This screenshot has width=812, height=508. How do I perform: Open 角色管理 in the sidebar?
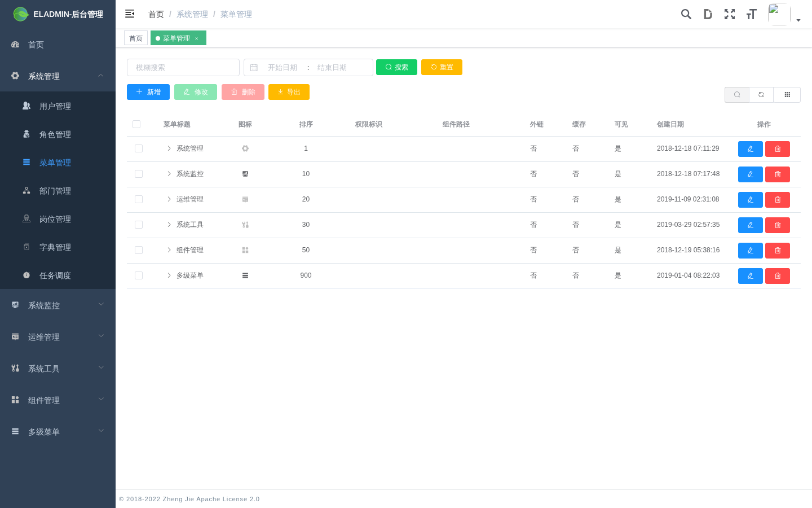point(58,134)
